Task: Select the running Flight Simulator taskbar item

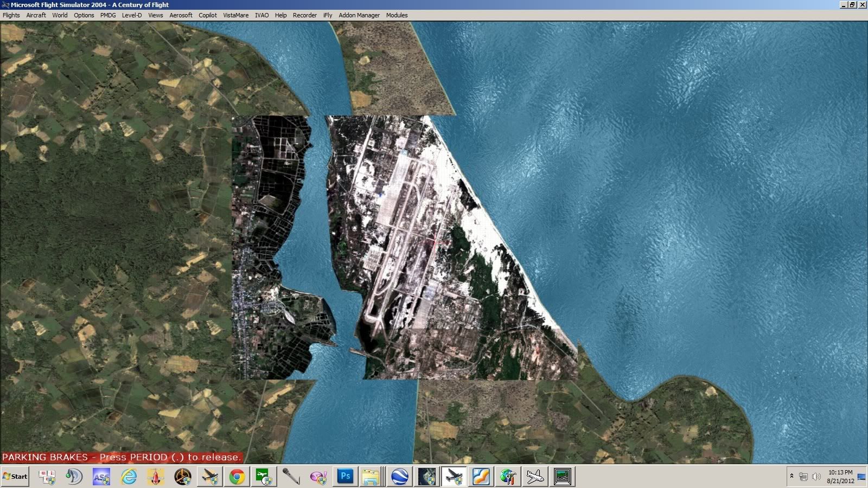Action: click(x=454, y=477)
